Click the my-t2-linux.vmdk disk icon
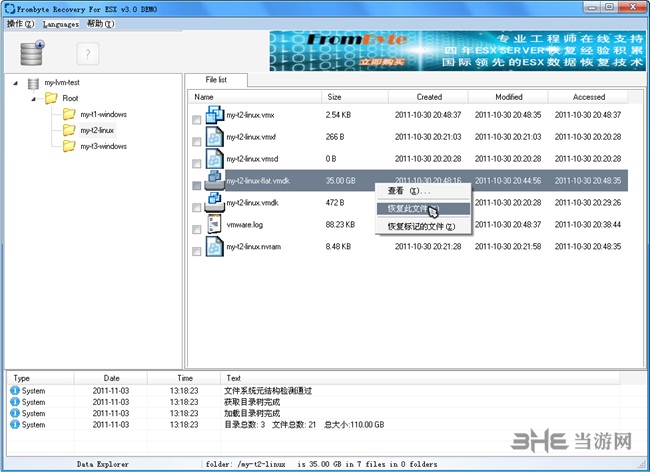 (x=215, y=203)
